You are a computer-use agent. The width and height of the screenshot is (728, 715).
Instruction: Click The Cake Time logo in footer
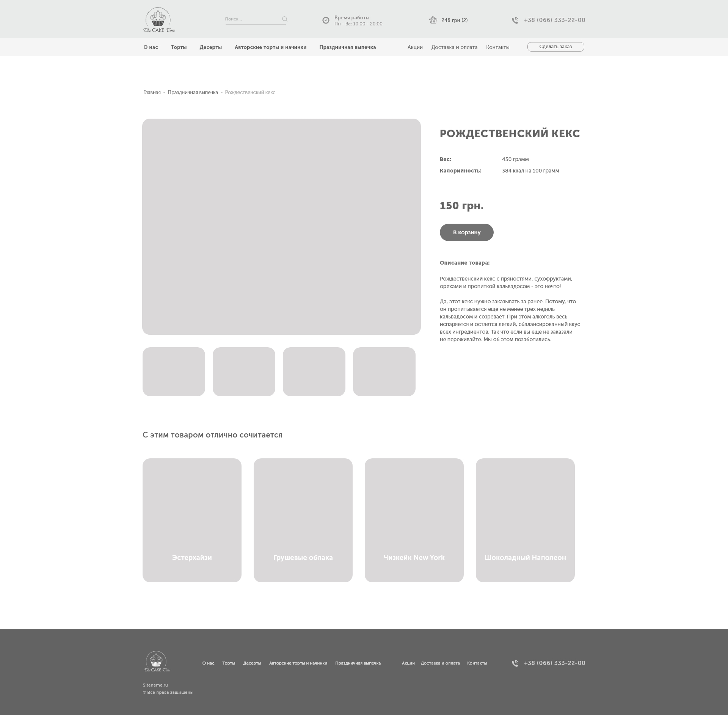(157, 661)
